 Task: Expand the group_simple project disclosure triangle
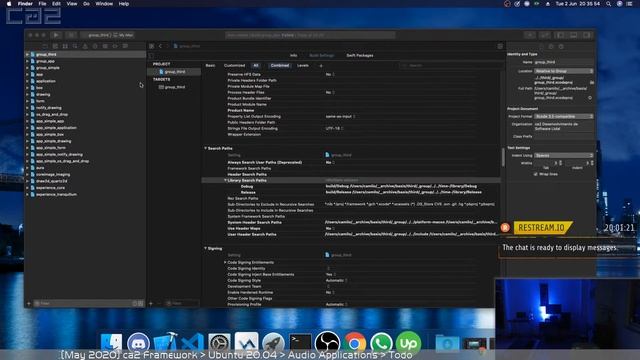[27, 68]
